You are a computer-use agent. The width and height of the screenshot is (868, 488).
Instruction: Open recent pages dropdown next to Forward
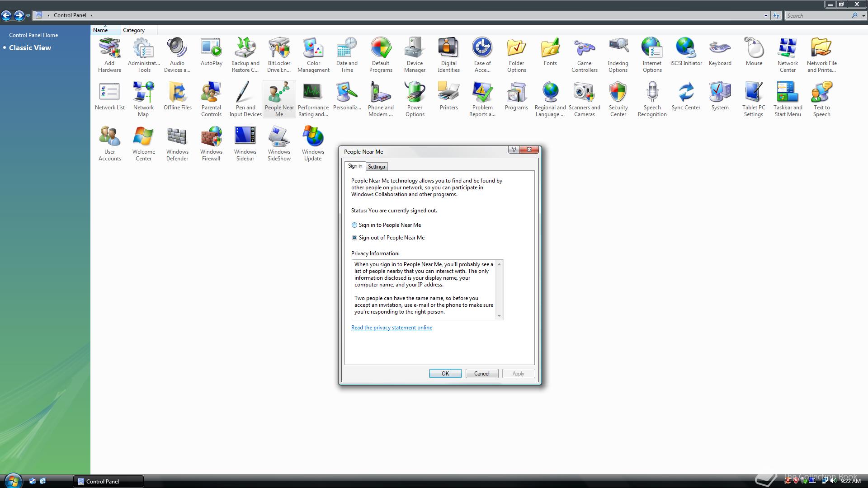click(x=28, y=16)
